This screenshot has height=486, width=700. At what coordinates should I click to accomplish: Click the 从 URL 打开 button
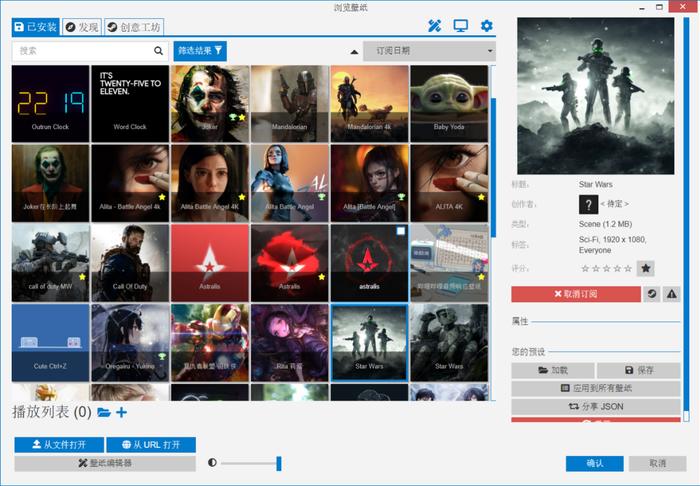tap(151, 444)
